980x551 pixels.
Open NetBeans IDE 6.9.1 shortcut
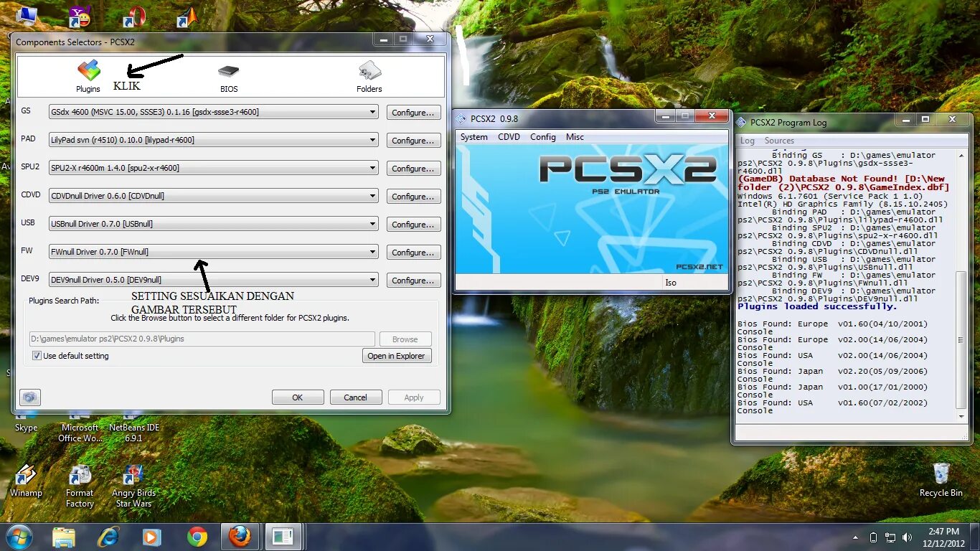point(134,426)
